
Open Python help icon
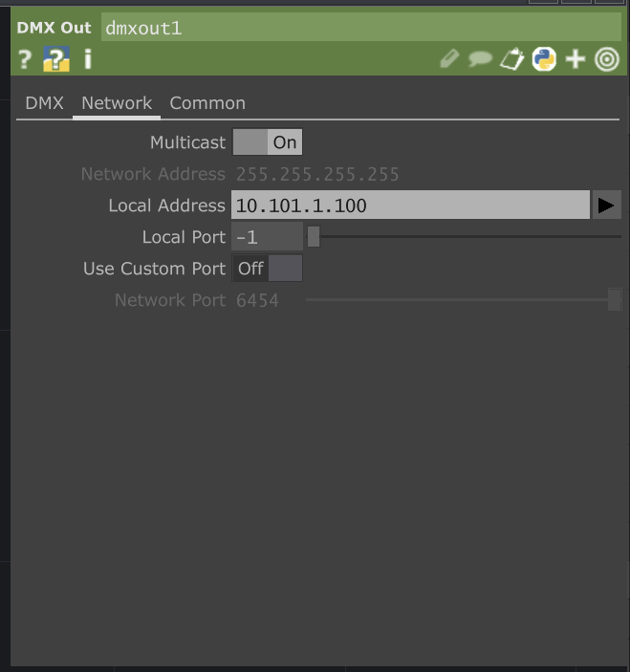[x=56, y=58]
